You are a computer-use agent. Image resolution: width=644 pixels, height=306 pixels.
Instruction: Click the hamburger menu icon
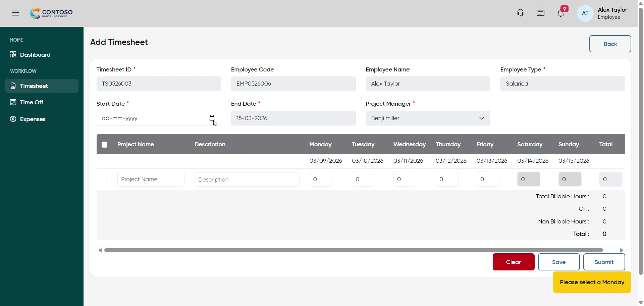click(16, 13)
